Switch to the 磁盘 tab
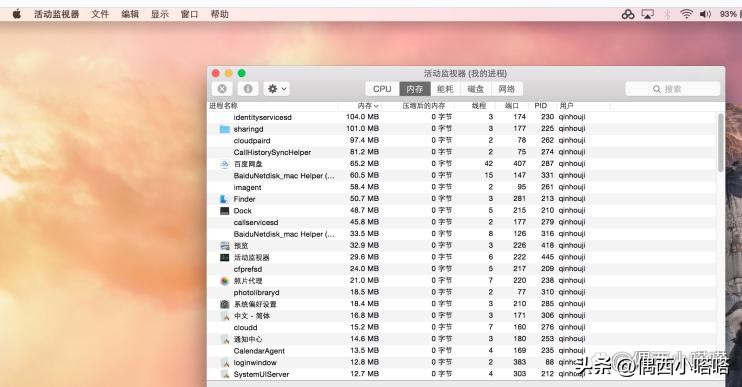Screen dimensions: 742x387 476,89
